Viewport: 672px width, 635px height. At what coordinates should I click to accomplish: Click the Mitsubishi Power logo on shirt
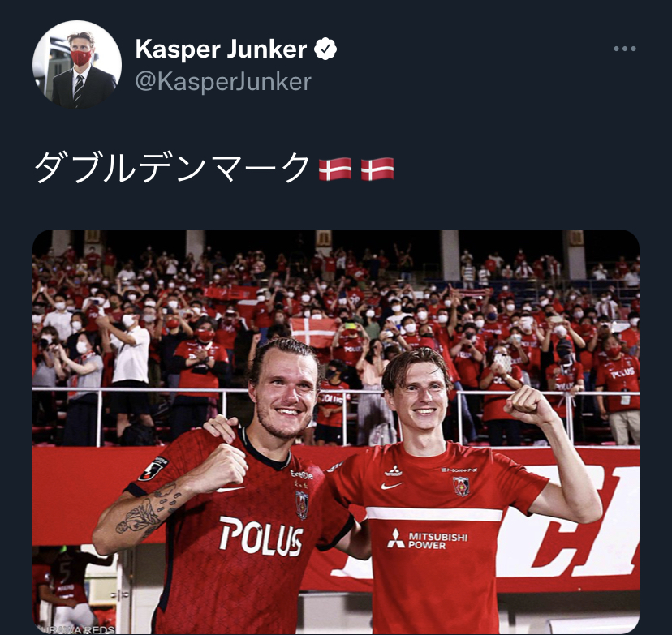(427, 539)
